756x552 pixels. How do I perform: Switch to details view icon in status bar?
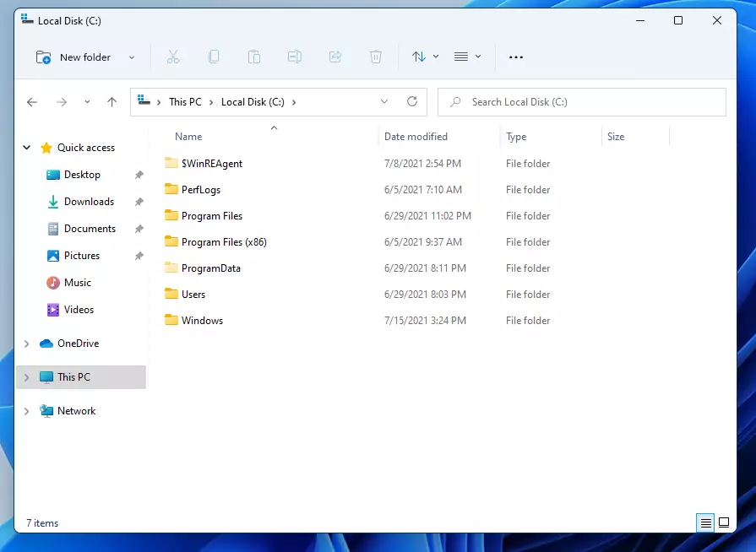(x=706, y=522)
